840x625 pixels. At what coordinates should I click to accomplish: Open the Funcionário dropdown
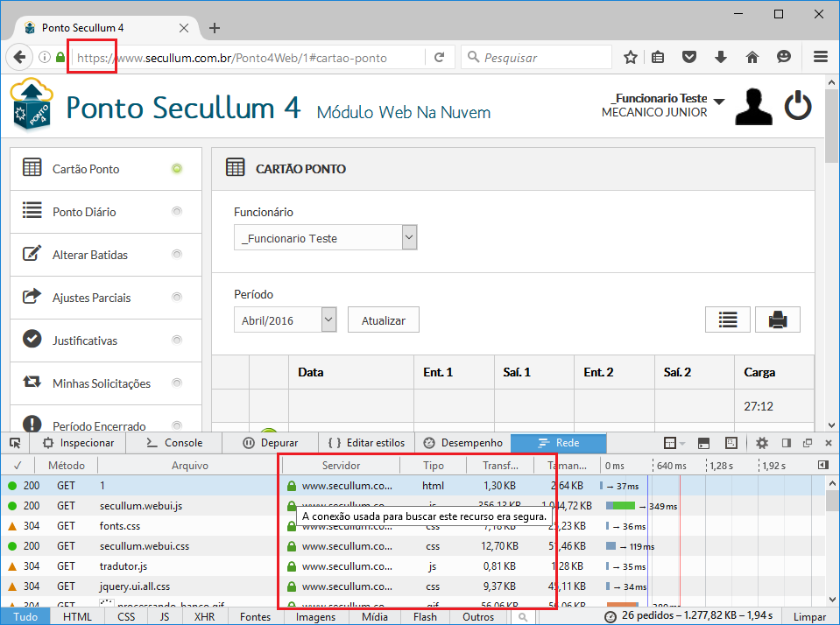coord(325,238)
